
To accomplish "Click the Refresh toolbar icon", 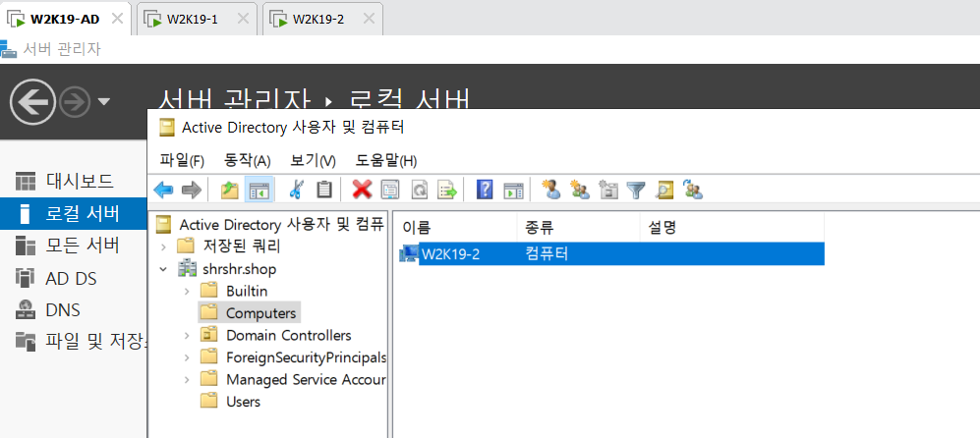I will tap(419, 190).
